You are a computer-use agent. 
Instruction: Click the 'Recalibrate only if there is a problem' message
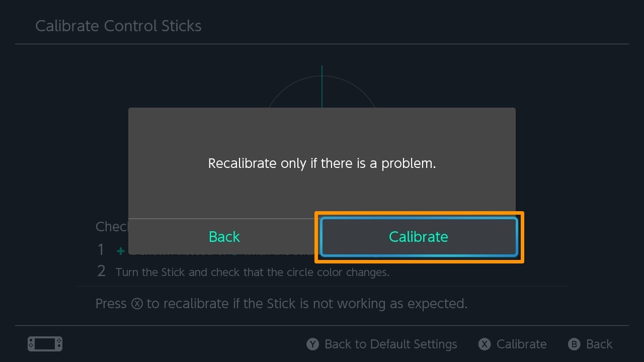coord(322,163)
